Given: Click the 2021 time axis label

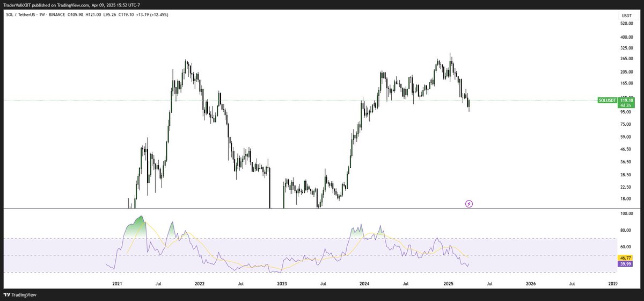Looking at the screenshot, I should 117,283.
